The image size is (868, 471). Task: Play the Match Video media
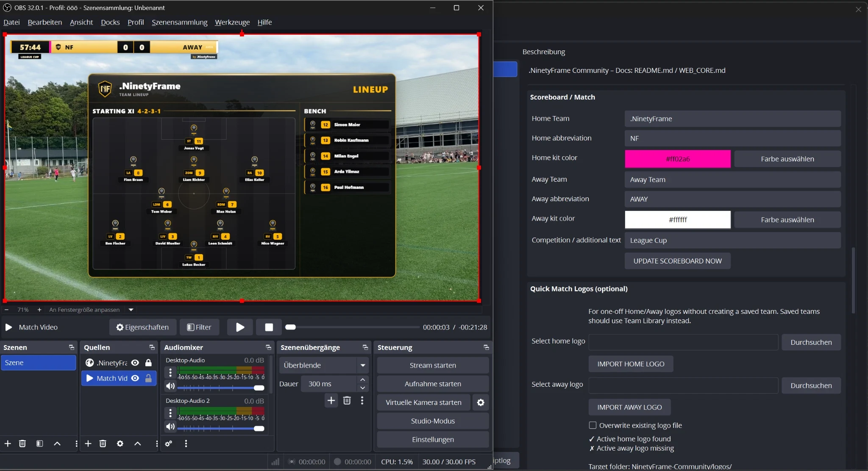240,327
